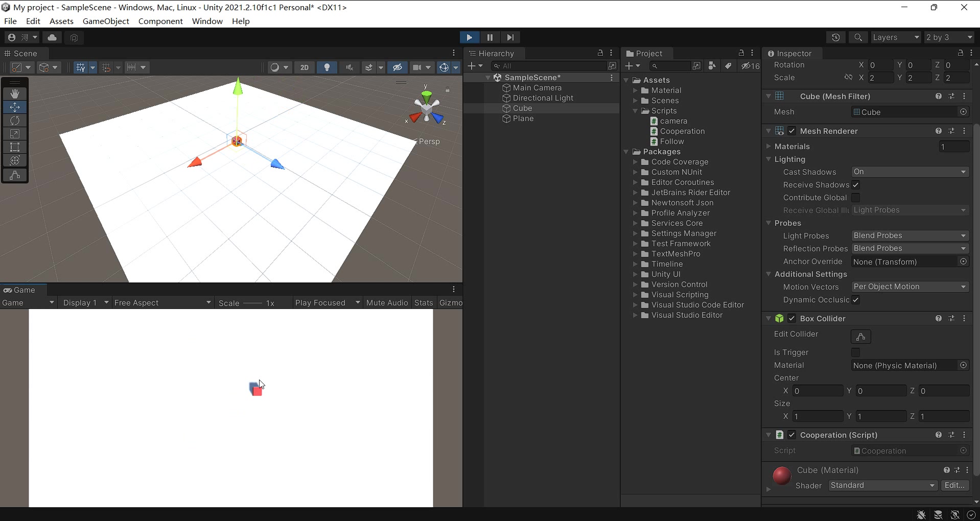Click the shader Edit... button
980x521 pixels.
[x=954, y=485]
